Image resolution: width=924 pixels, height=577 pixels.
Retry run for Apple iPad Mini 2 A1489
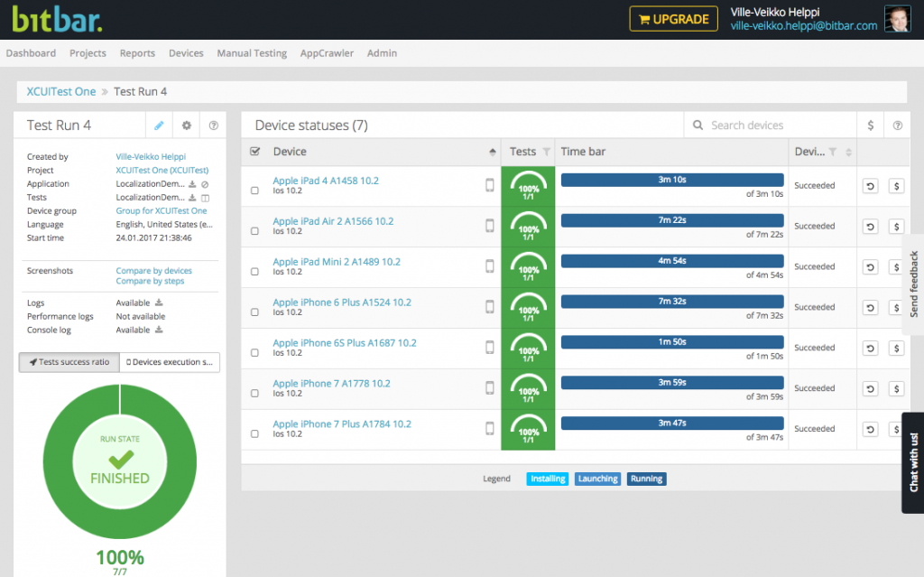[871, 267]
